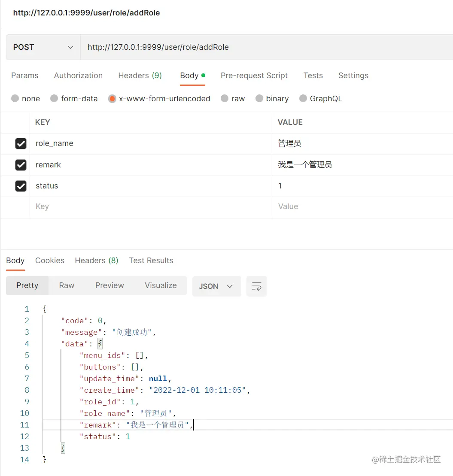Image resolution: width=453 pixels, height=476 pixels.
Task: Click the role_name key cell
Action: tap(151, 144)
